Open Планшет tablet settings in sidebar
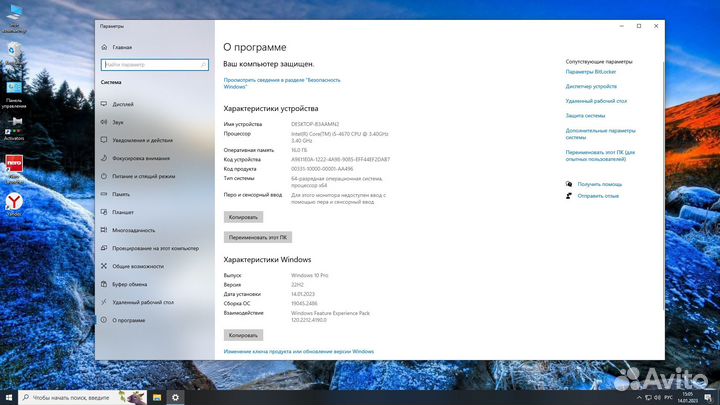Viewport: 720px width, 405px height. pyautogui.click(x=154, y=212)
